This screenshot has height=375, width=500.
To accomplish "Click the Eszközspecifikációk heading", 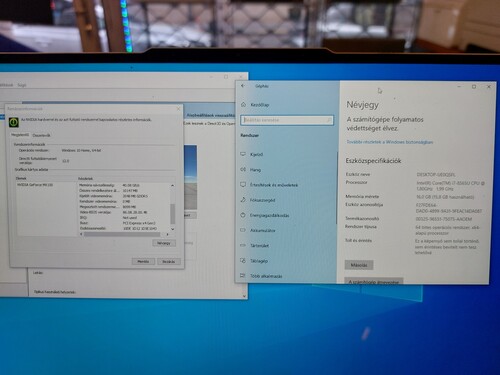I will 373,161.
